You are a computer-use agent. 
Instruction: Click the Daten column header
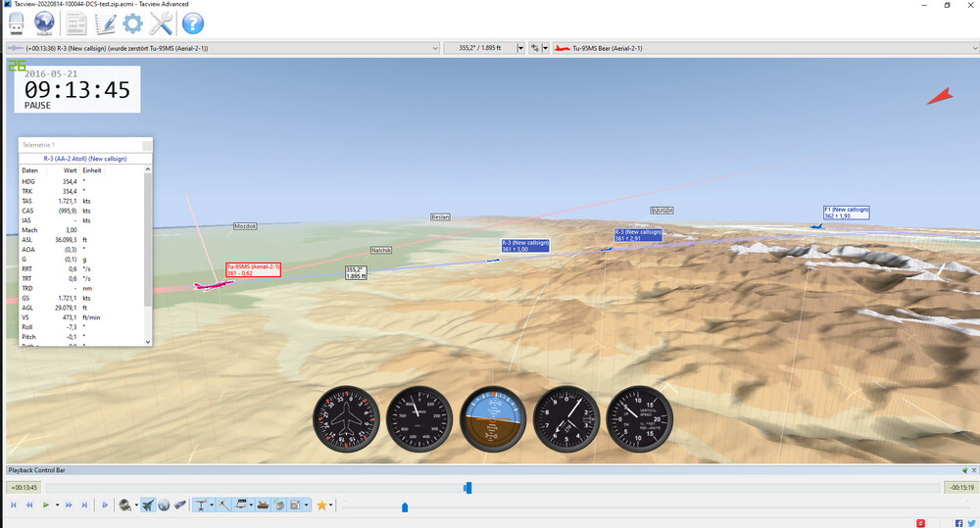pos(29,170)
